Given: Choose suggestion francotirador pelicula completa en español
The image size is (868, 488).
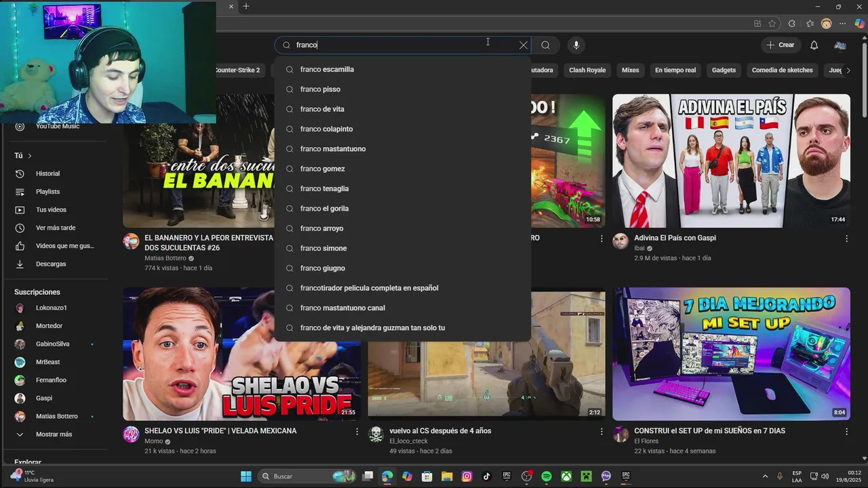Looking at the screenshot, I should pos(403,288).
